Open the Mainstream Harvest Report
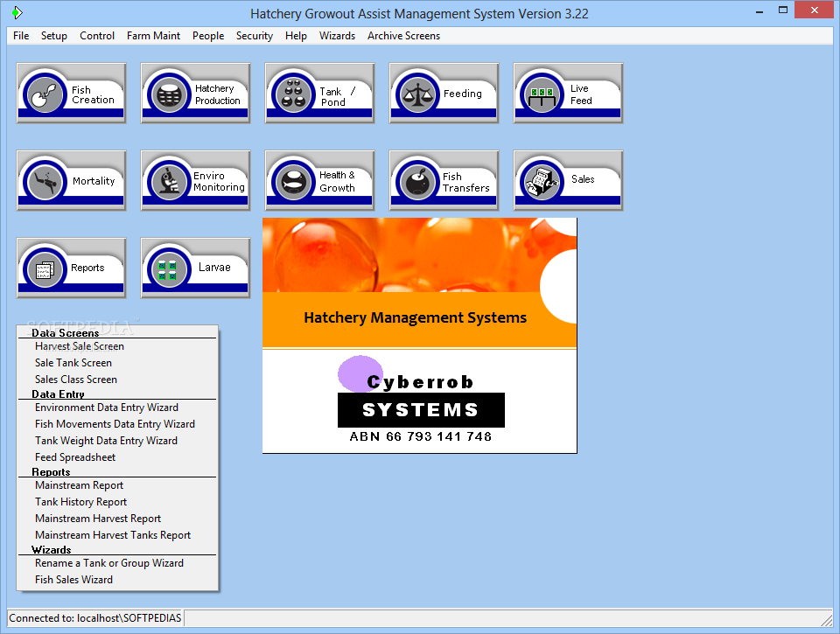 [x=98, y=519]
